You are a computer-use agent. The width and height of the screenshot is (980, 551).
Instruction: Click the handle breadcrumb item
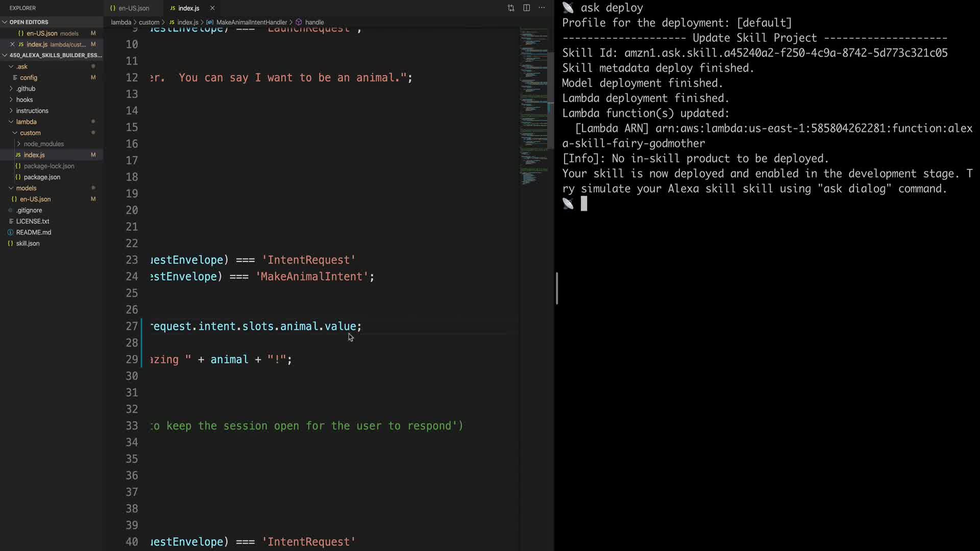[x=314, y=22]
